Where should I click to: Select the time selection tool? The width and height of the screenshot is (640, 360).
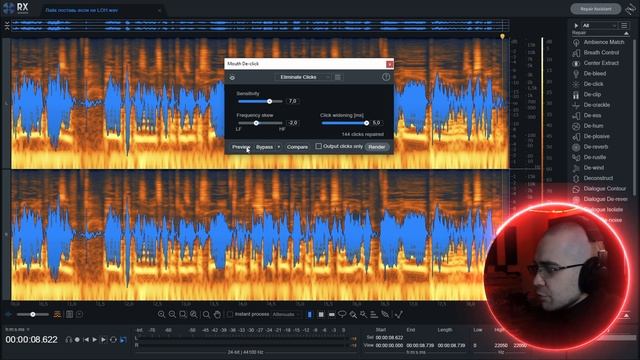pyautogui.click(x=309, y=314)
